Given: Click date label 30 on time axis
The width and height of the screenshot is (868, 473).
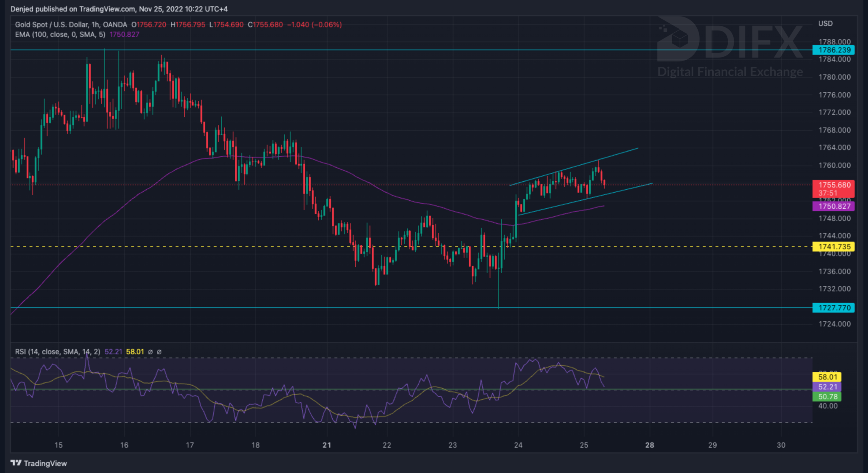Looking at the screenshot, I should point(781,445).
